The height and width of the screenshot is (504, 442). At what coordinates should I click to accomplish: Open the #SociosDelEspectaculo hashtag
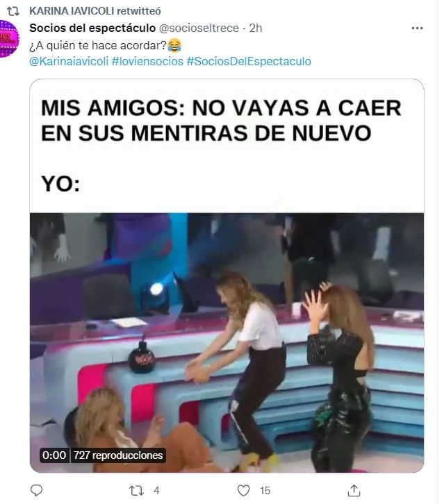click(249, 61)
